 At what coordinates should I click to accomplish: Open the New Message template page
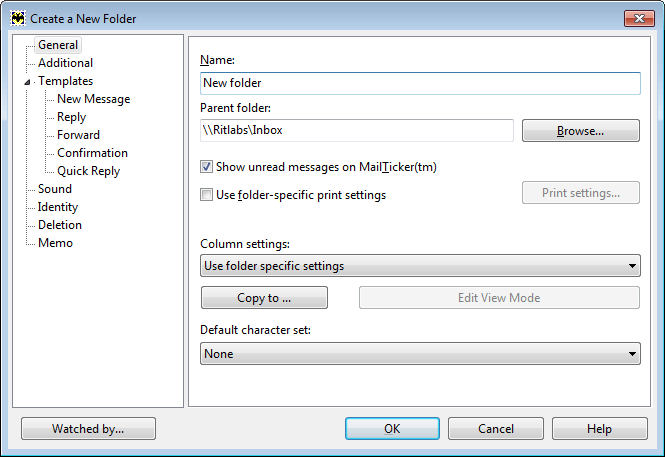coord(93,99)
